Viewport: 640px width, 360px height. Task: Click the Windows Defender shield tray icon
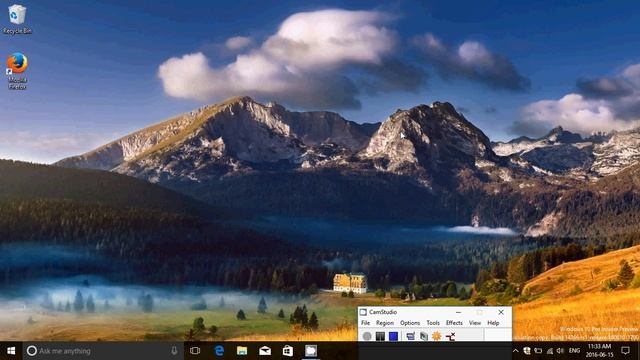(527, 351)
